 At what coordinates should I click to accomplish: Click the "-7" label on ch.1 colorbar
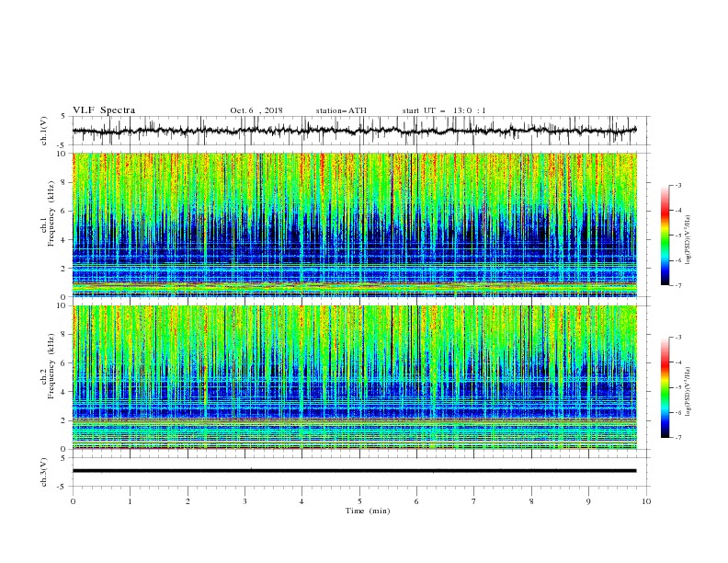(x=678, y=285)
